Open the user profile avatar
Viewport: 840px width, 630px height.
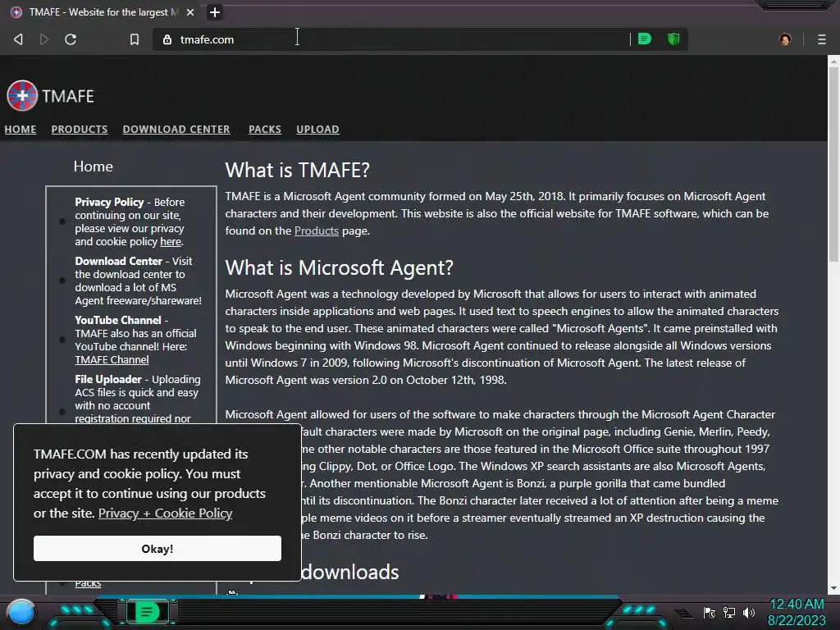[x=785, y=39]
